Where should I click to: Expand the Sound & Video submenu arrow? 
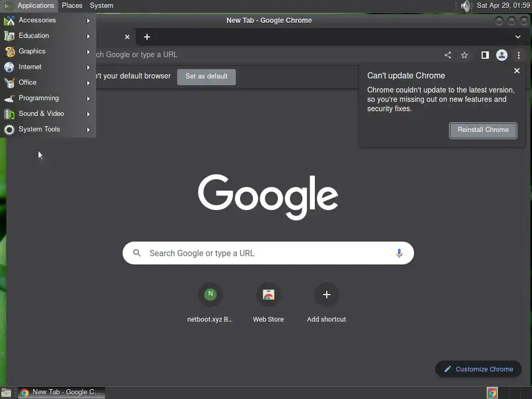(x=88, y=114)
